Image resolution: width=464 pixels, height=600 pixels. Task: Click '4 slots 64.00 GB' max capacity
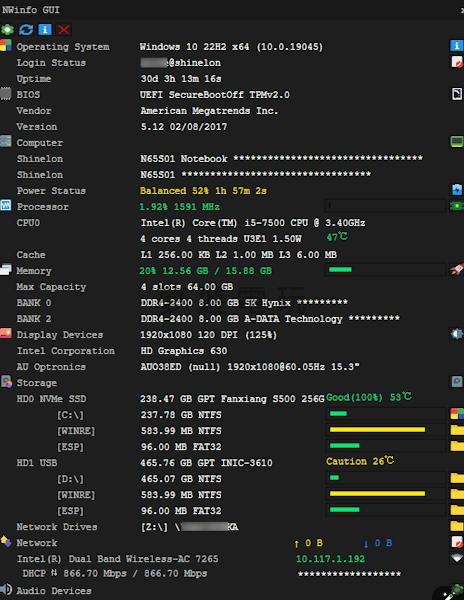coord(187,287)
